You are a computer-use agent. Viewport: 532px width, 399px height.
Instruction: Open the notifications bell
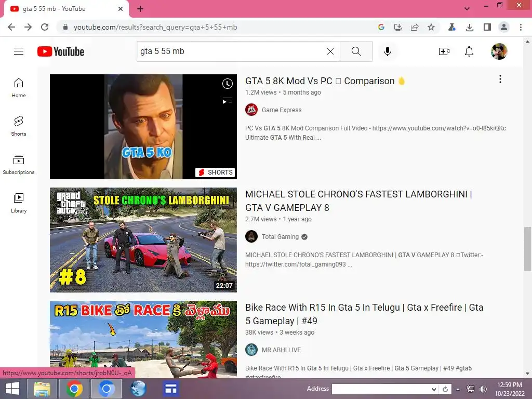[x=469, y=51]
